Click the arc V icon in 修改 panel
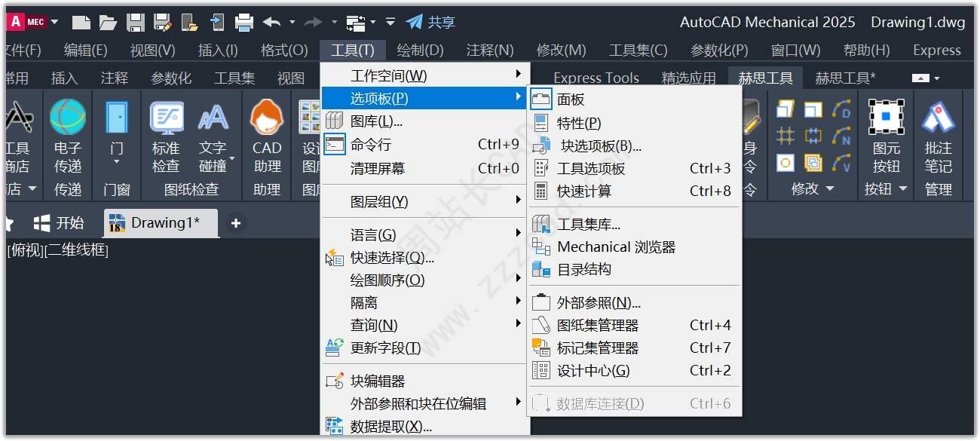Viewport: 980px width, 441px height. tap(842, 163)
